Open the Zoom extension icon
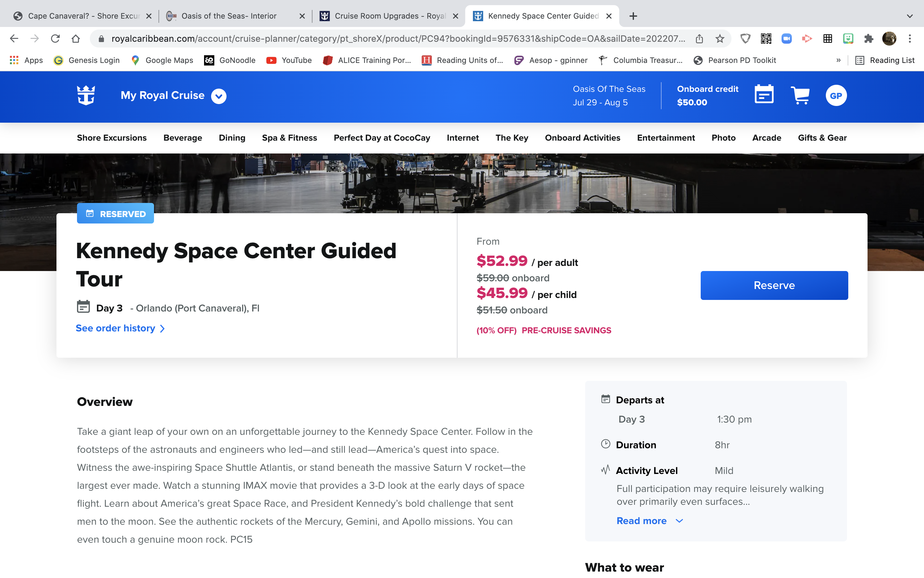This screenshot has width=924, height=578. (x=787, y=39)
